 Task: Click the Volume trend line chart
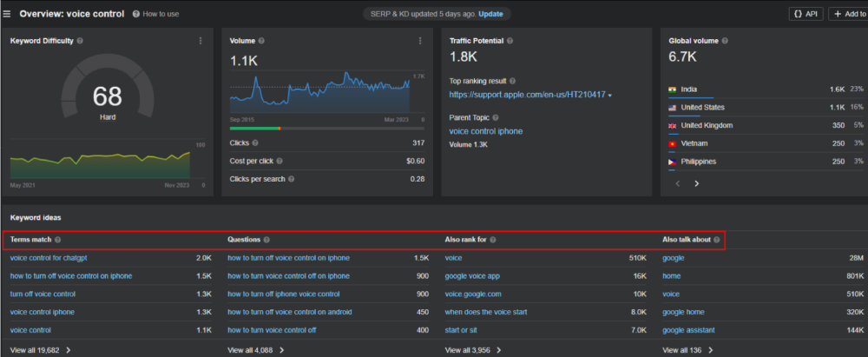click(x=320, y=93)
